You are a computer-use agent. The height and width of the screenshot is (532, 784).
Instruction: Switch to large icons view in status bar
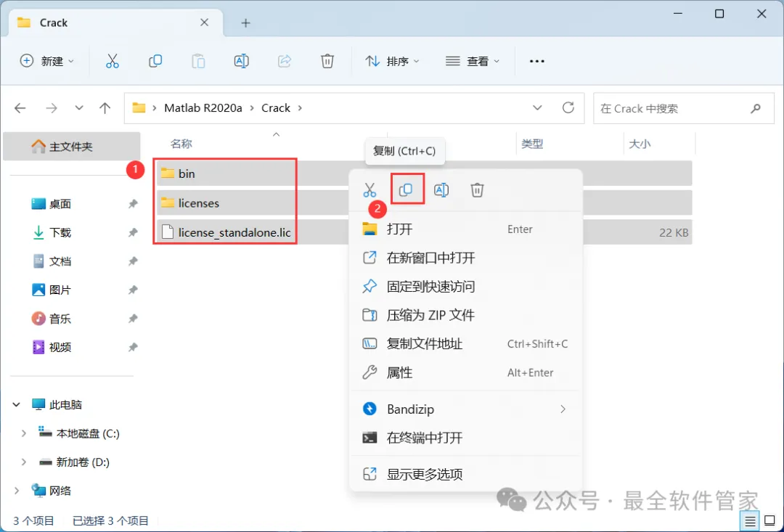[x=769, y=522]
